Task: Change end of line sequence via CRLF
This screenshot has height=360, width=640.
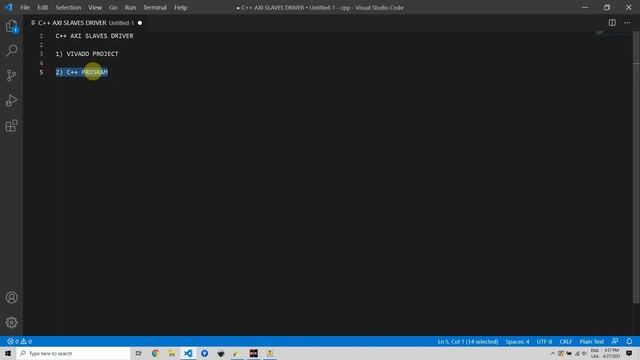Action: (565, 342)
